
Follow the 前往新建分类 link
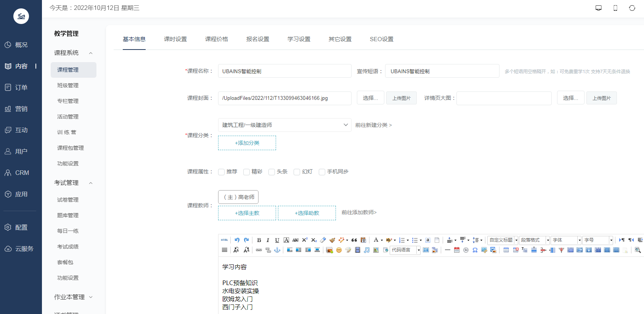(373, 125)
